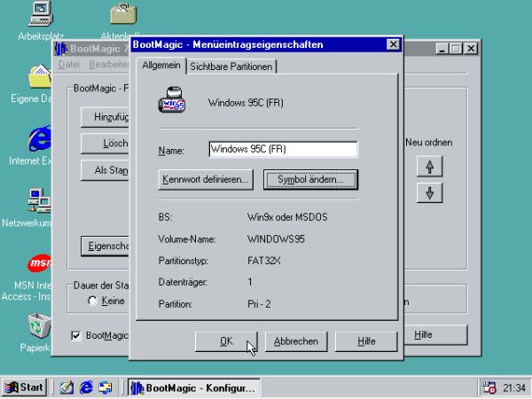This screenshot has width=532, height=399.
Task: Click Abbrechen to cancel the dialog
Action: point(296,341)
